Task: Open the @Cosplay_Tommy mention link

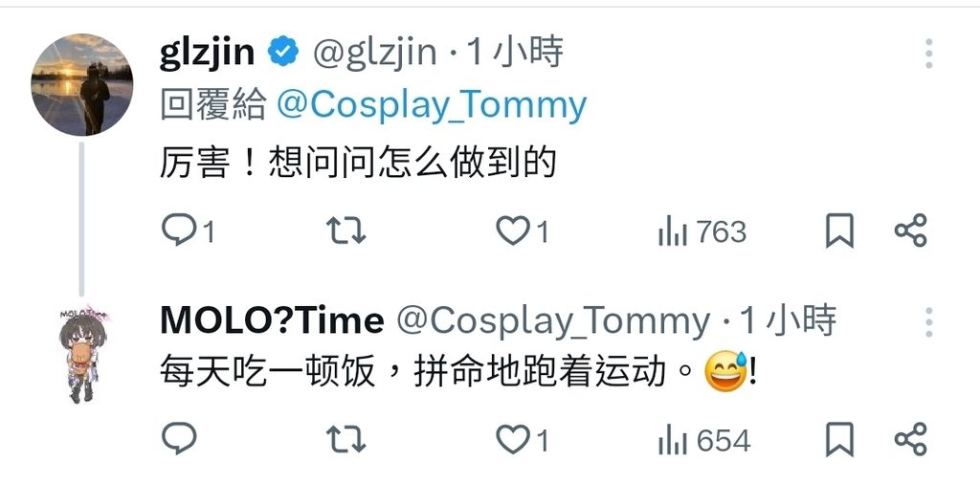Action: [432, 105]
